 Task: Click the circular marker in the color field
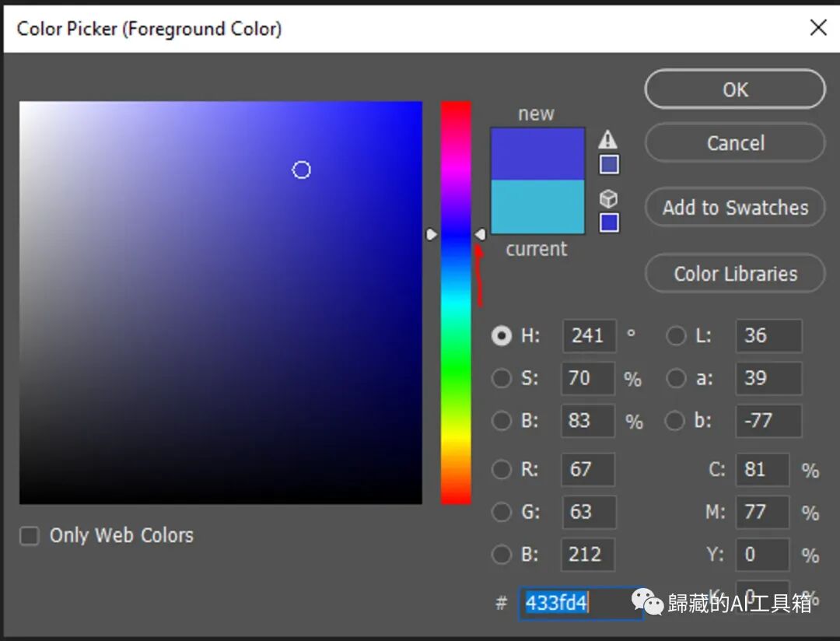pos(301,170)
